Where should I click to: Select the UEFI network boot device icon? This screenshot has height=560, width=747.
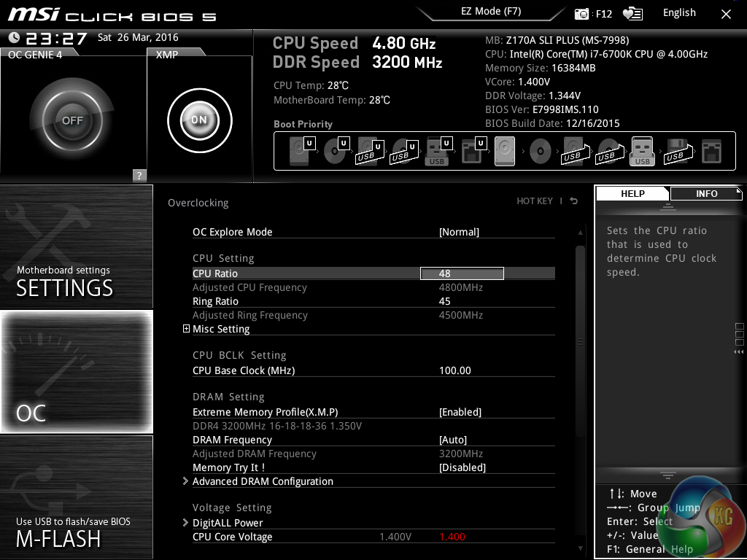[473, 151]
